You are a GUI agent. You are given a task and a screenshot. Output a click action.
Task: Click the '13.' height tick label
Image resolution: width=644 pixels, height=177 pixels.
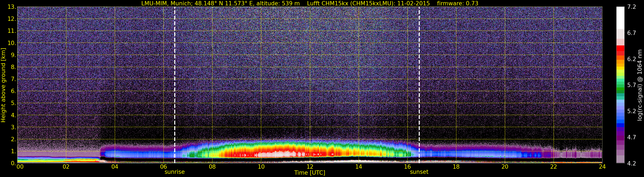12,7
